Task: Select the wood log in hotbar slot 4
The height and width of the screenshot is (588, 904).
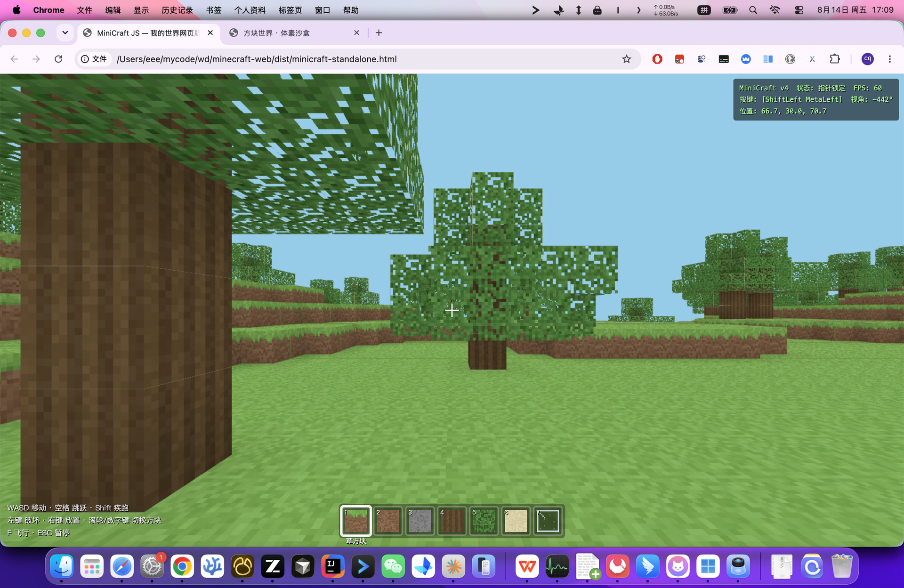Action: tap(452, 521)
